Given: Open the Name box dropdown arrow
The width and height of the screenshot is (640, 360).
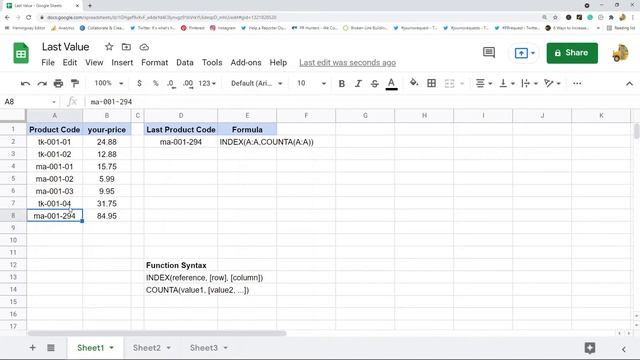Looking at the screenshot, I should 53,102.
